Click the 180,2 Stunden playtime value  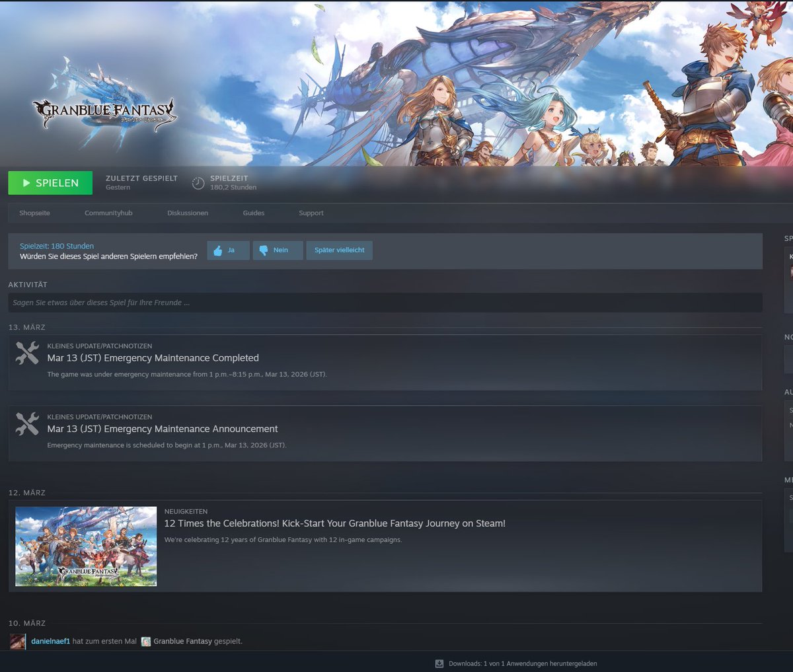[x=233, y=188]
